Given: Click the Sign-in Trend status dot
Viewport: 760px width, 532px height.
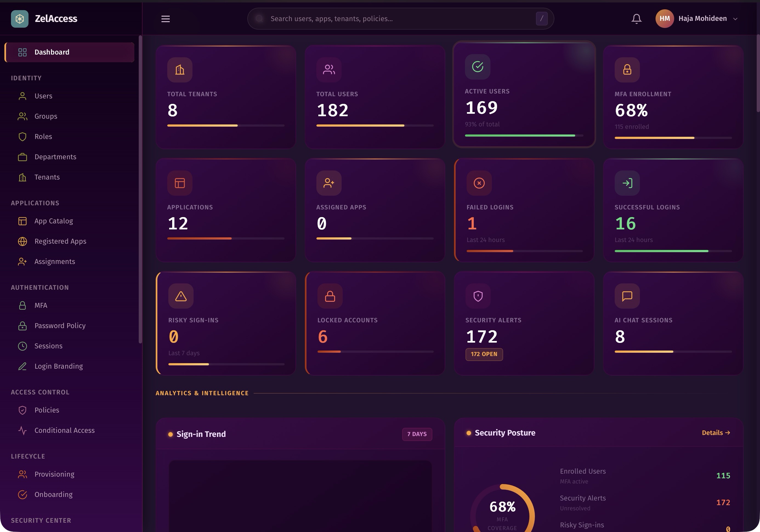Looking at the screenshot, I should click(171, 434).
